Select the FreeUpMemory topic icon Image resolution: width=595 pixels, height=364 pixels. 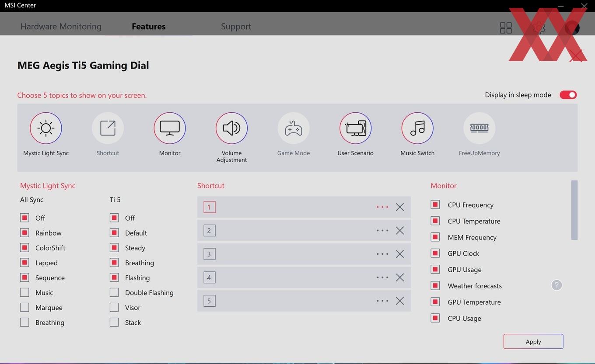479,128
